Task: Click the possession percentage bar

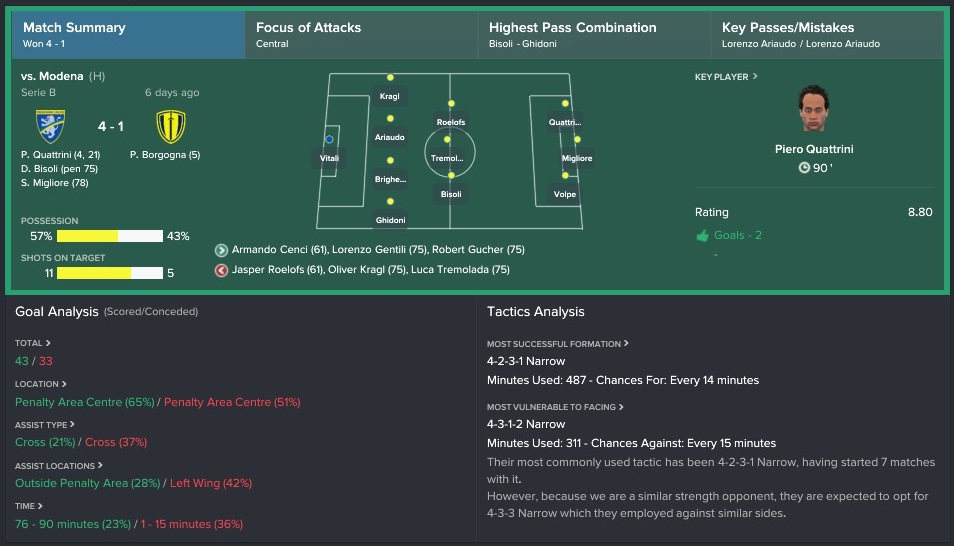Action: (110, 236)
